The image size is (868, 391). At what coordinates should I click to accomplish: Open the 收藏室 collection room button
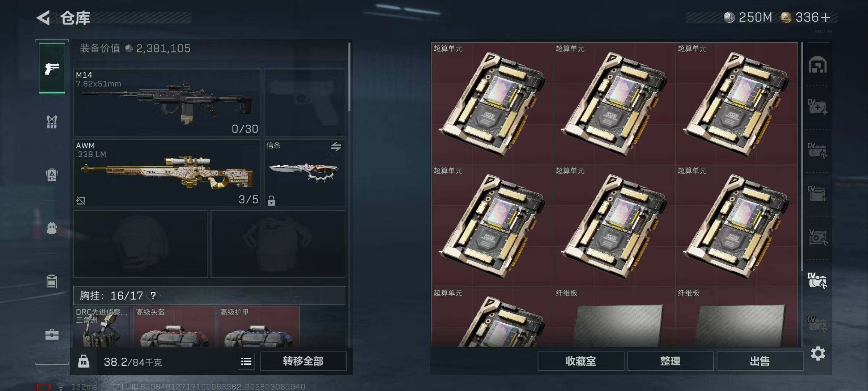(581, 361)
